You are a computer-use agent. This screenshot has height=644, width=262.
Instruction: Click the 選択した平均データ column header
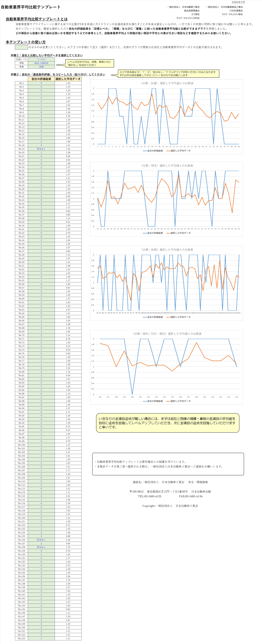68,79
